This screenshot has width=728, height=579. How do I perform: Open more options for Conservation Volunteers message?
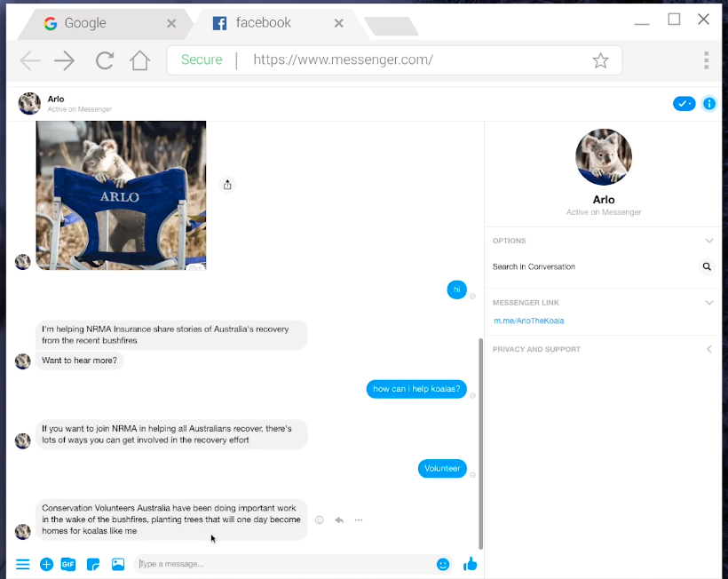(x=359, y=520)
